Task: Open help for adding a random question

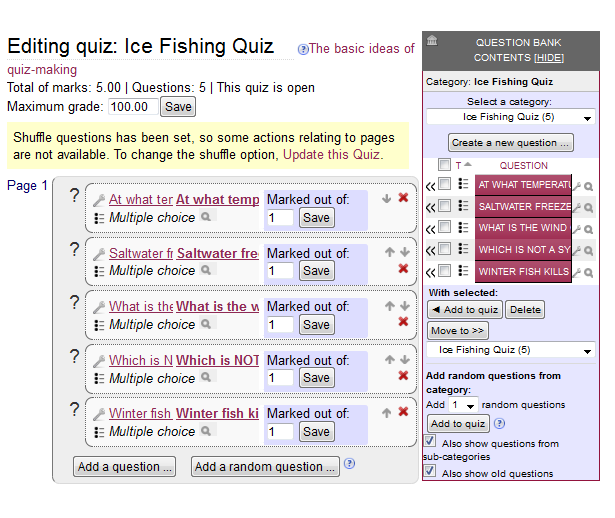Action: [x=349, y=463]
